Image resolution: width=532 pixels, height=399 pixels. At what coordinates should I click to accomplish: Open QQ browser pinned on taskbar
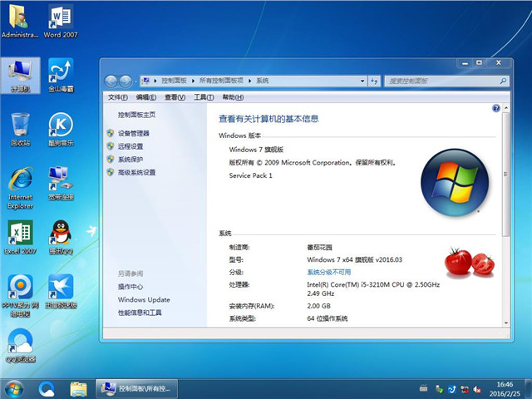[47, 389]
